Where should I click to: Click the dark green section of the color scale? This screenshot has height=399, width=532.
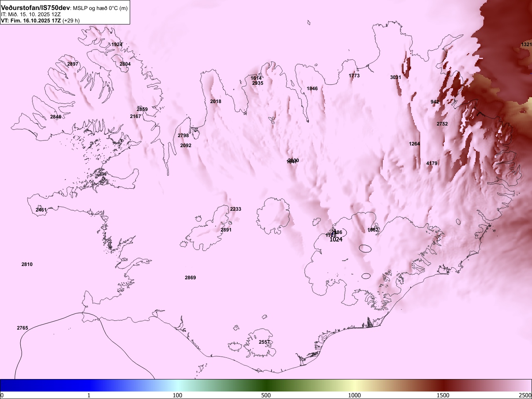[x=266, y=385]
